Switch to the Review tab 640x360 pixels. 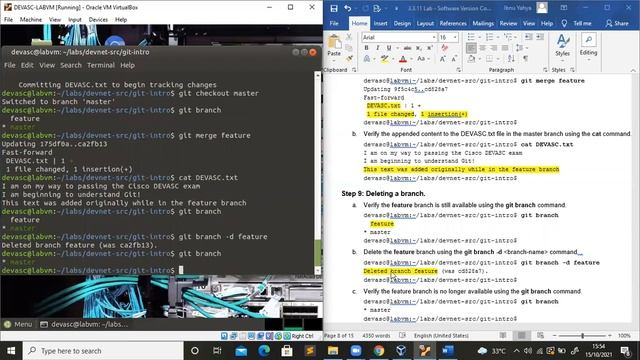[508, 23]
